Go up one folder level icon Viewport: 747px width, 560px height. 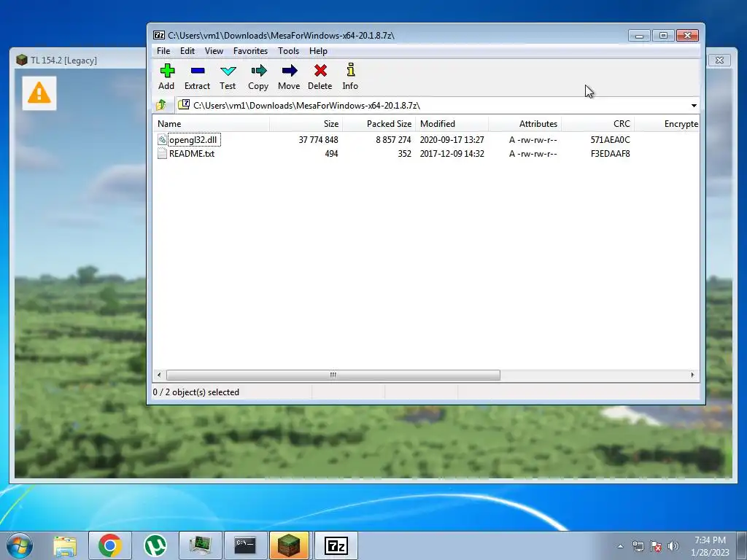point(161,105)
